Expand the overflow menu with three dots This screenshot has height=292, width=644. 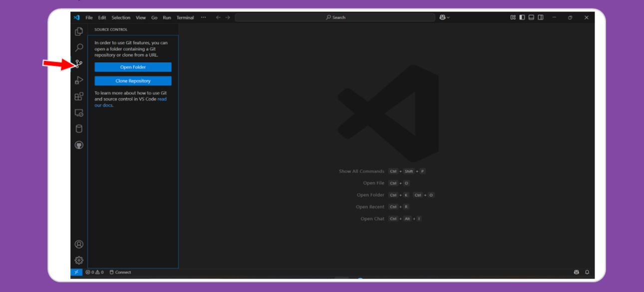click(203, 17)
